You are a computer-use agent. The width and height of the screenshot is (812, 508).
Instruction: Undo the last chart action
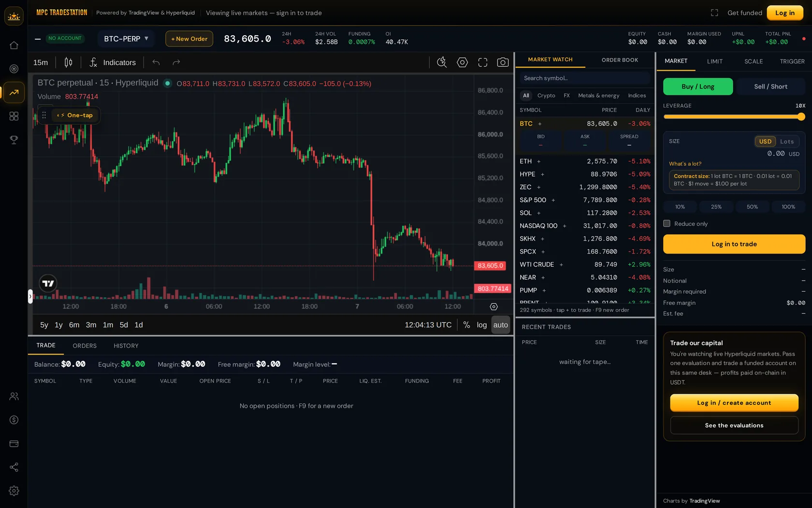pyautogui.click(x=156, y=62)
